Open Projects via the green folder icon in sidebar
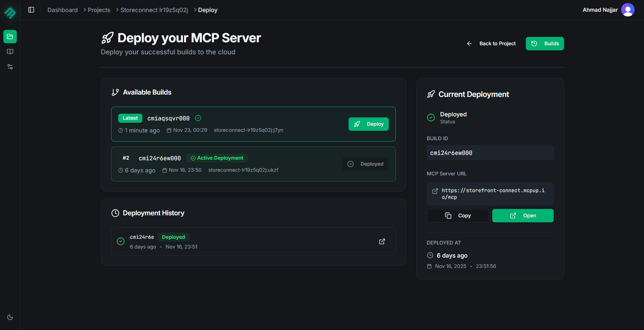Screen dimensions: 644x330 point(10,37)
